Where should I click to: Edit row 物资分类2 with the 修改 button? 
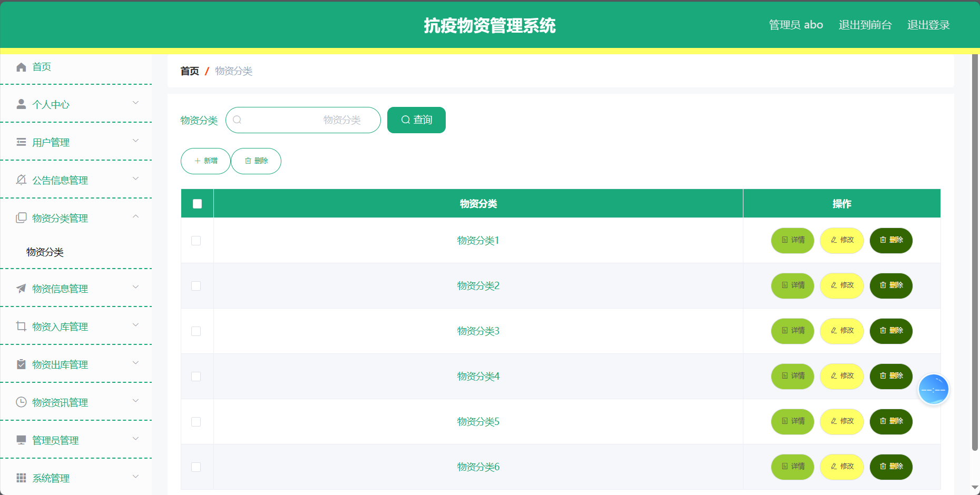[x=842, y=285]
